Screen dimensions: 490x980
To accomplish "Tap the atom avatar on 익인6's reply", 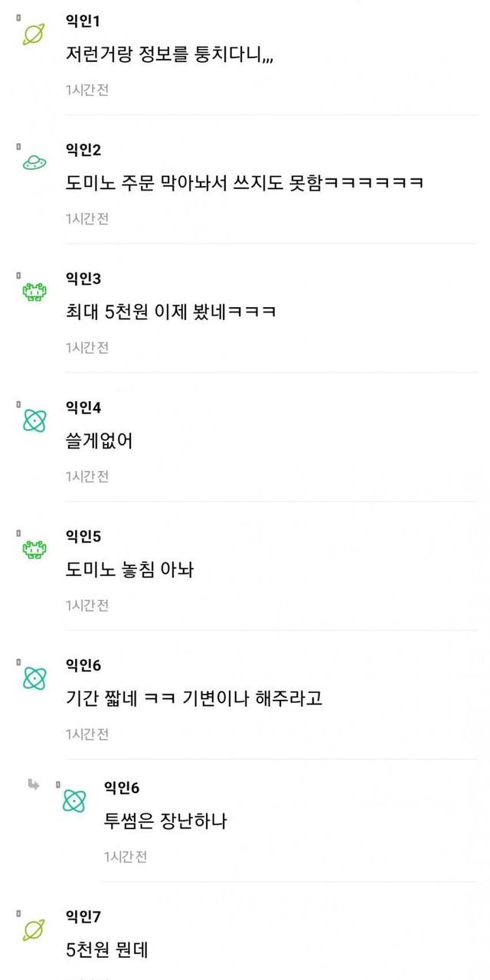I will (74, 801).
